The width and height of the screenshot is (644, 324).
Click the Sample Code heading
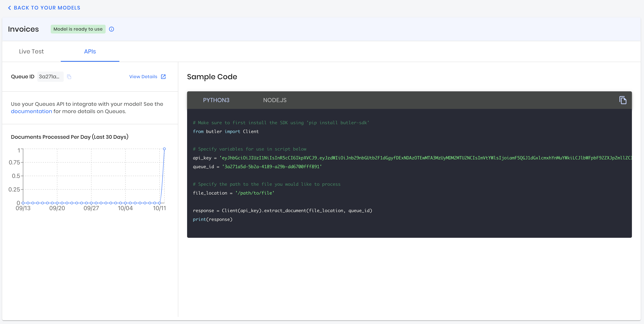[212, 77]
